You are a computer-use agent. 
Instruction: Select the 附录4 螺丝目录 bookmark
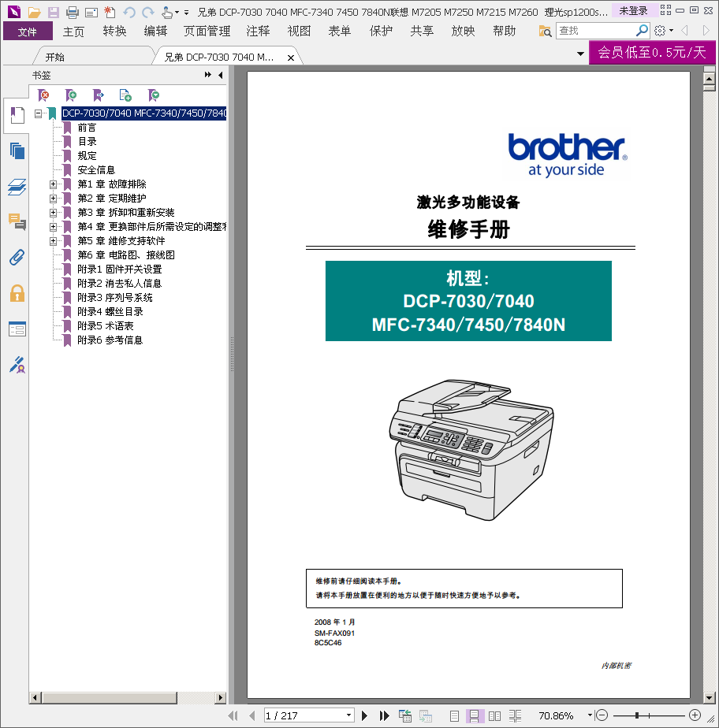(110, 312)
